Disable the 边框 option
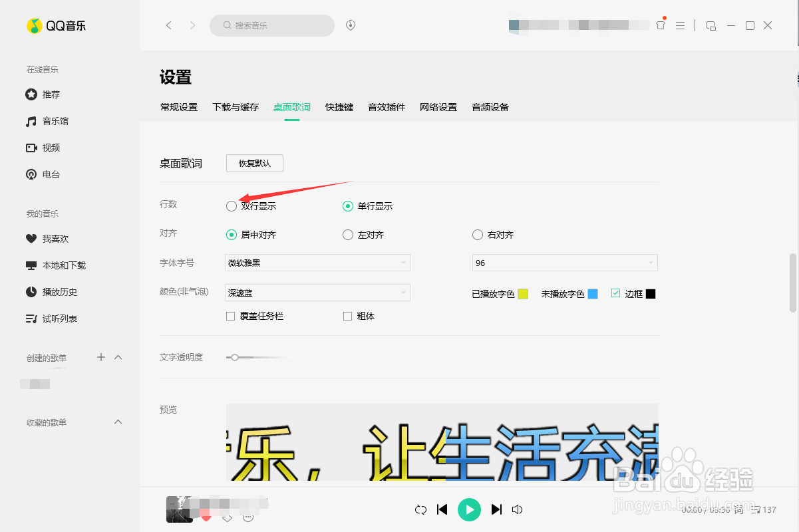This screenshot has width=799, height=532. click(x=615, y=293)
